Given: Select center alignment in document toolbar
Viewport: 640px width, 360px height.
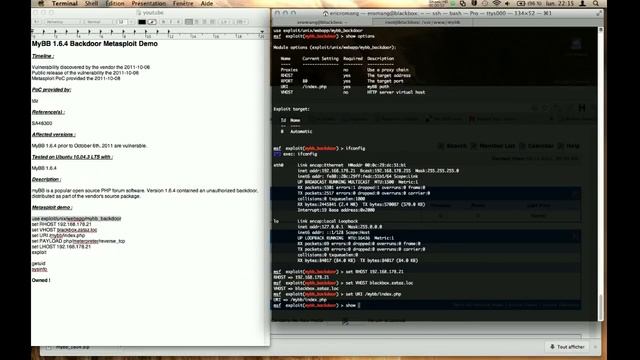Looking at the screenshot, I should pyautogui.click(x=197, y=22).
